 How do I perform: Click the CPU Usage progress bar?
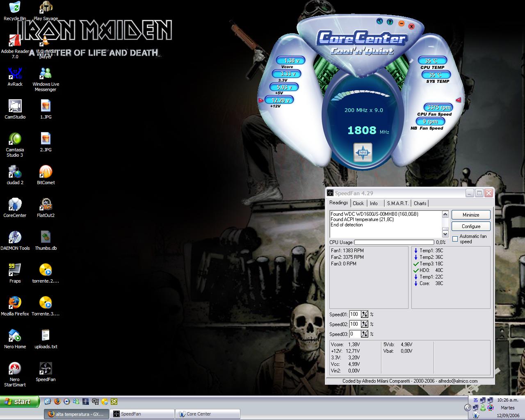pos(394,242)
